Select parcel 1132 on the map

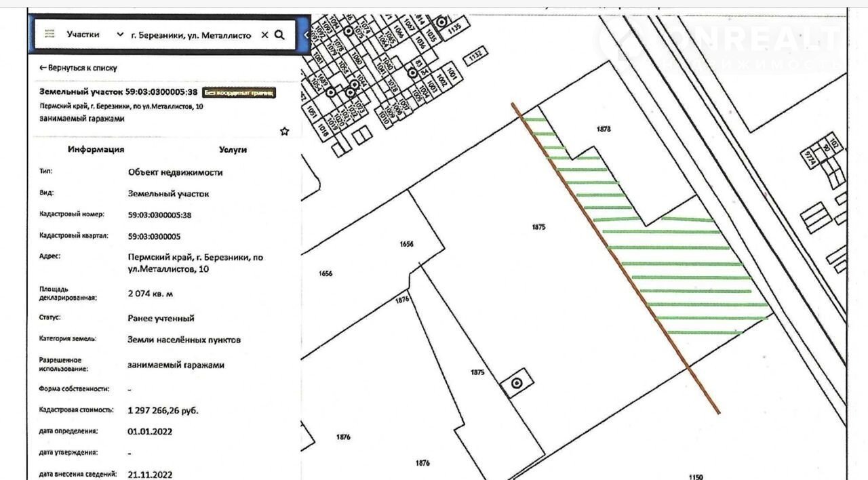click(x=478, y=52)
